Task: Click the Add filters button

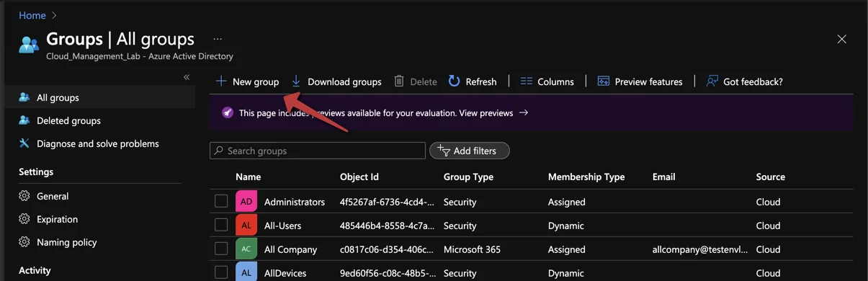Action: [470, 151]
